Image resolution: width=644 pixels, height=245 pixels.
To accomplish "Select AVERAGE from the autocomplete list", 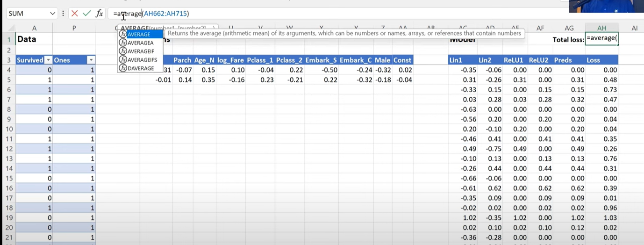I will (139, 35).
